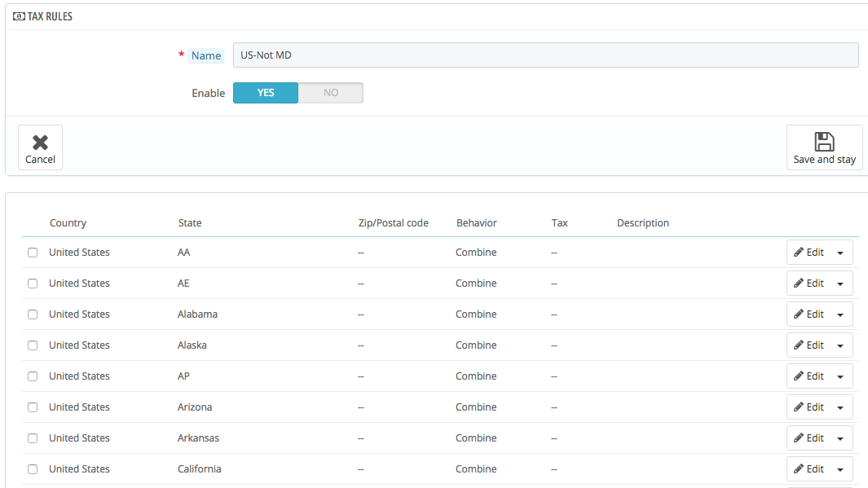This screenshot has height=488, width=868.
Task: Edit the AE tax rule
Action: pyautogui.click(x=809, y=284)
